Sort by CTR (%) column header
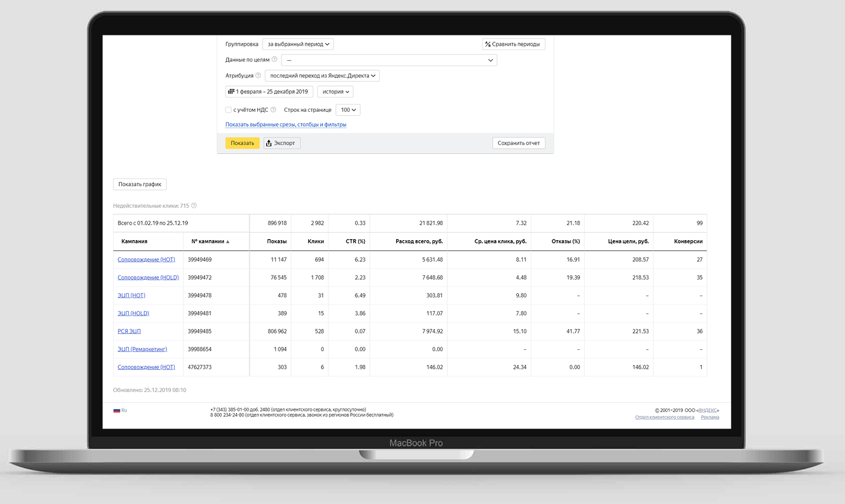This screenshot has height=504, width=845. (355, 242)
